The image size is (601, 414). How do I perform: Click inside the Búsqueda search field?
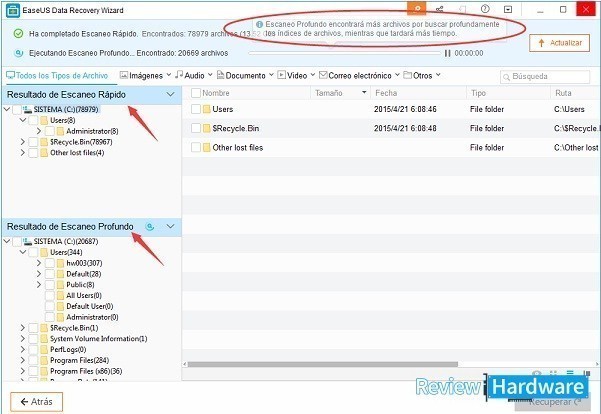pos(545,77)
